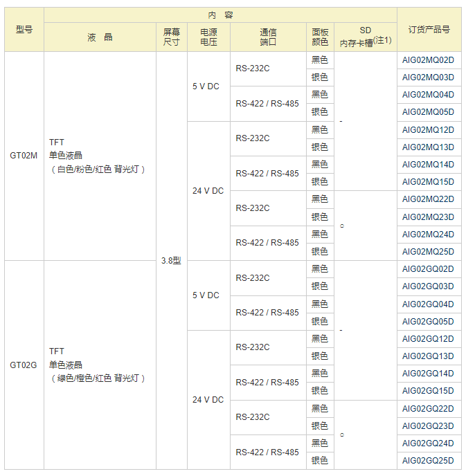Image resolution: width=466 pixels, height=476 pixels.
Task: Click product number AIG02GQ25D
Action: pos(428,461)
